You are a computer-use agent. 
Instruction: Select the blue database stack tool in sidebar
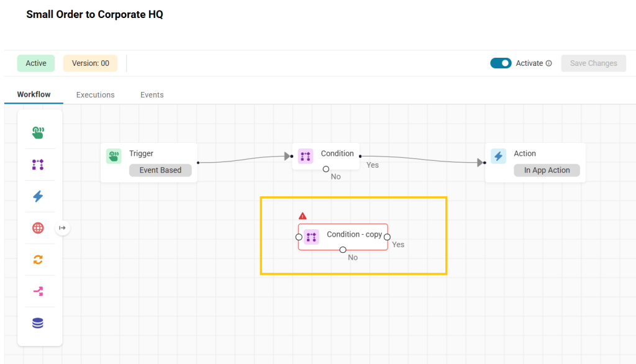38,323
